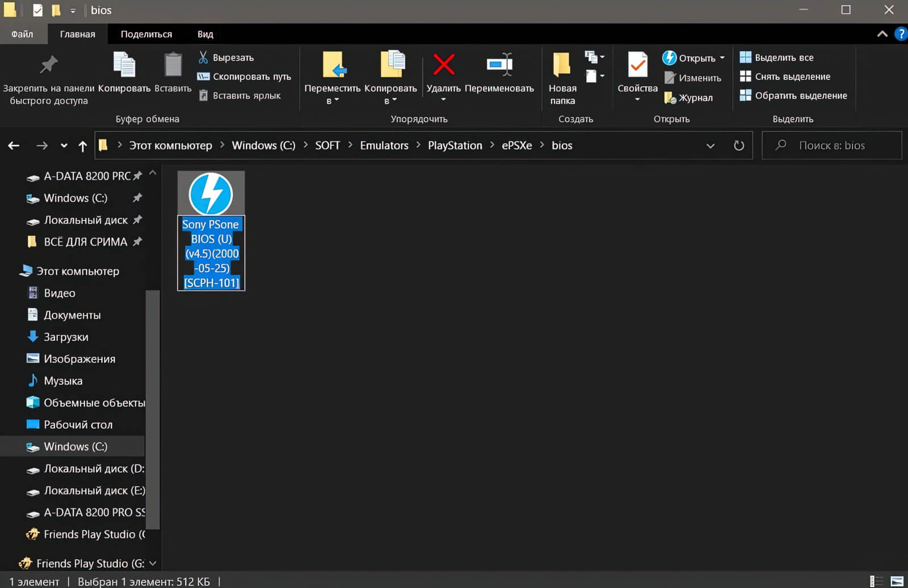The image size is (908, 588).
Task: Expand the Свойства dropdown arrow
Action: pos(637,100)
